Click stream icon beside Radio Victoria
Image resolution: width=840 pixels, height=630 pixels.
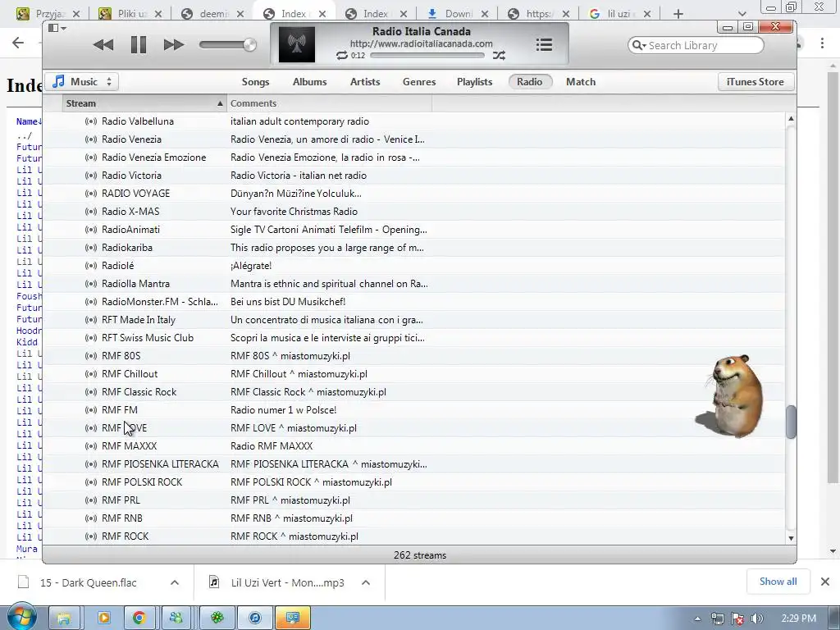91,176
